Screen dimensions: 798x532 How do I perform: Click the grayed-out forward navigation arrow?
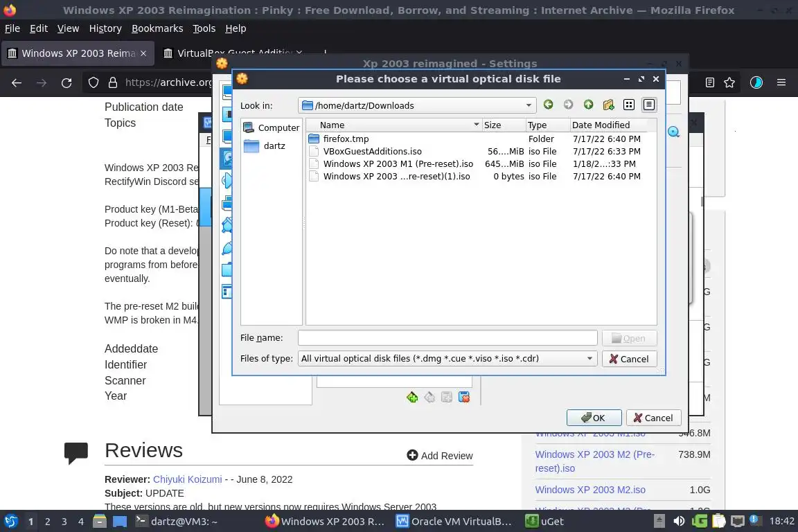568,105
